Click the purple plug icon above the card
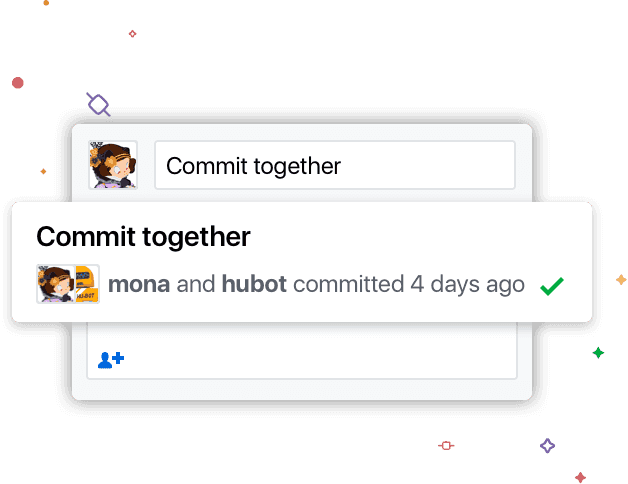 coord(98,103)
